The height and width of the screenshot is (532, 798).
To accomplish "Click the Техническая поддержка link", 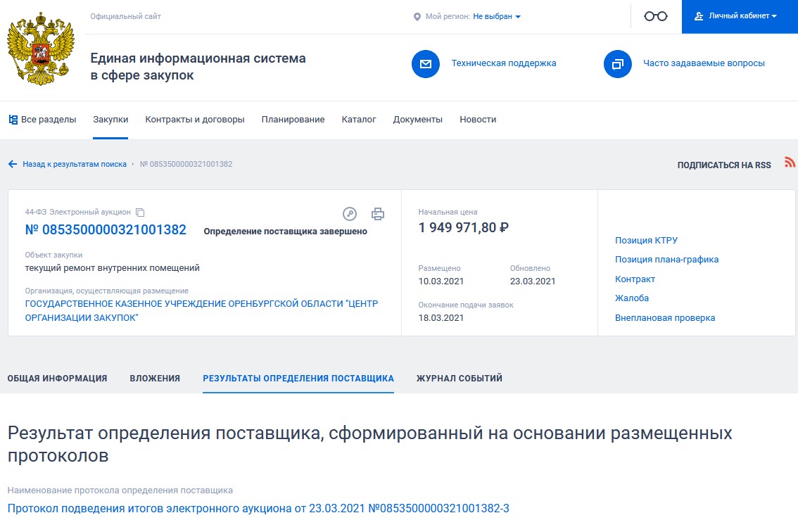I will (504, 63).
